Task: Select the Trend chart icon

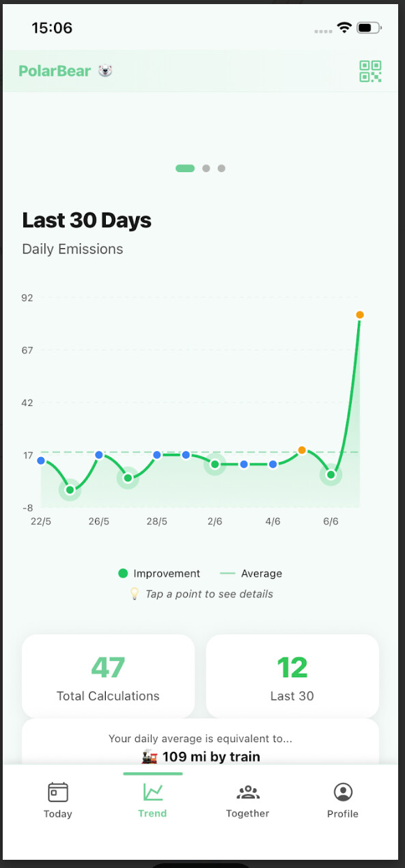Action: coord(153,791)
